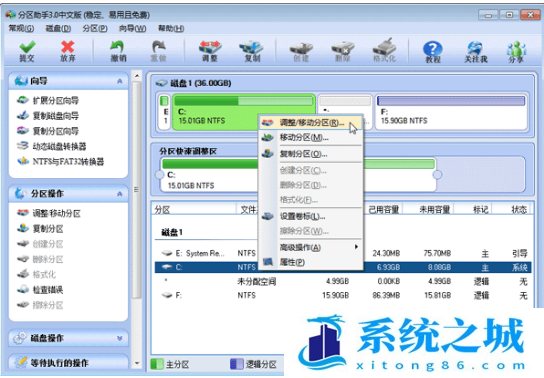Click the 关注我 globe toolbar icon

(x=476, y=52)
